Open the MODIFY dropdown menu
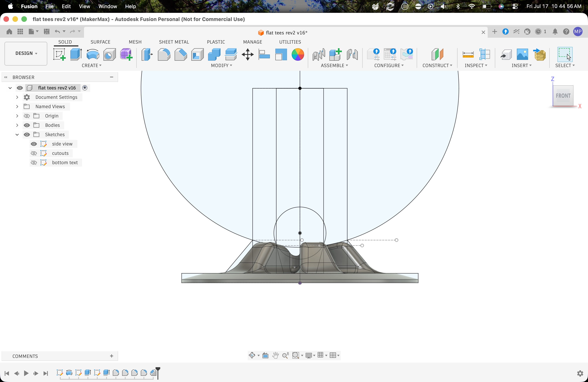The width and height of the screenshot is (588, 382). 221,66
